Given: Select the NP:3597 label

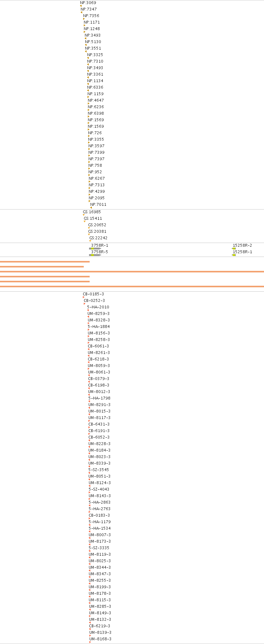Looking at the screenshot, I should tap(96, 146).
